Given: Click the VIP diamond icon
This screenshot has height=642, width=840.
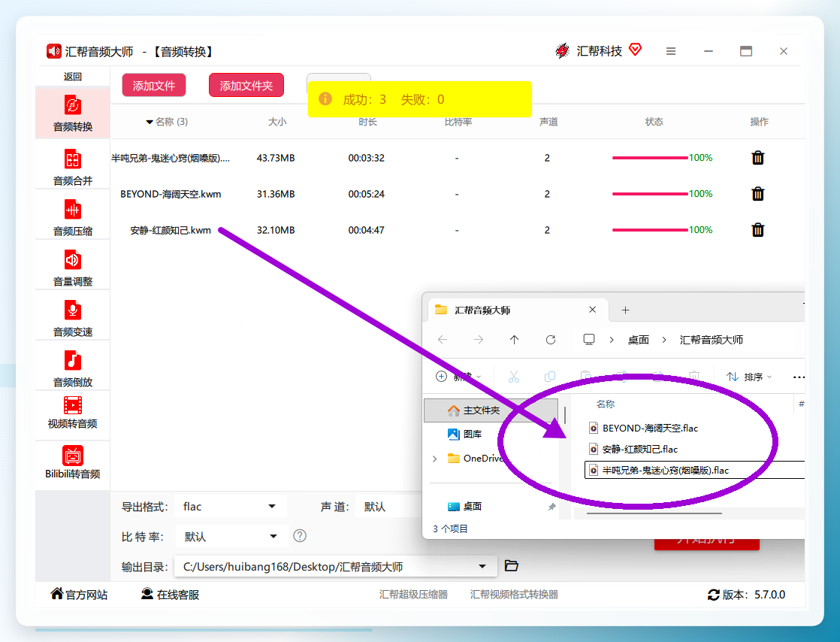Looking at the screenshot, I should point(636,50).
